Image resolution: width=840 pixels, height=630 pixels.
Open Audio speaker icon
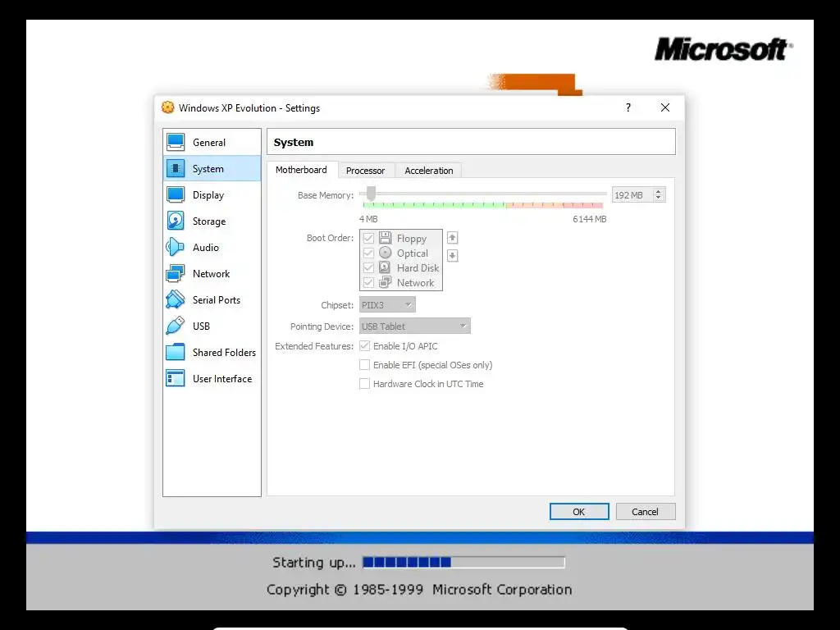point(176,247)
